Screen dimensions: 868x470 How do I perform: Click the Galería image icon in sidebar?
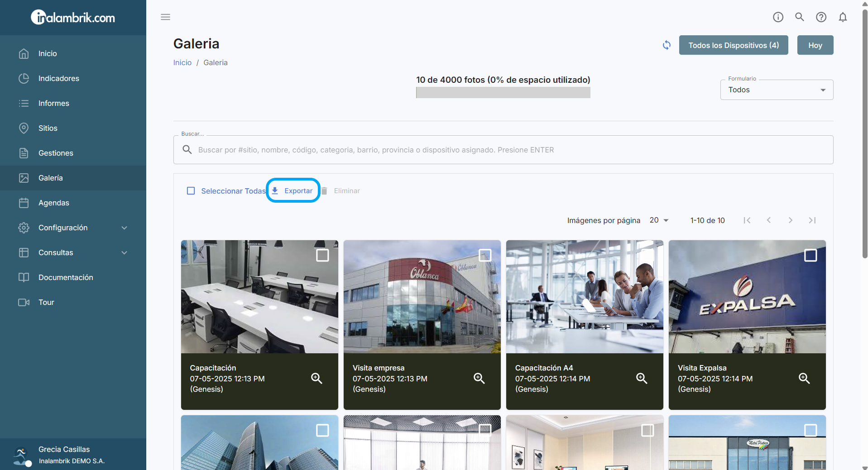pos(24,178)
